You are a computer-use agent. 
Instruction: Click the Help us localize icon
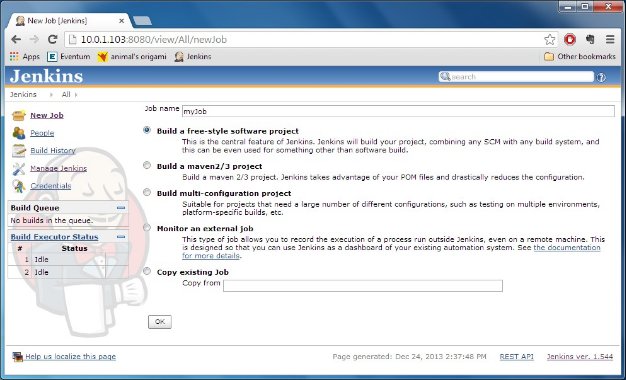(x=17, y=356)
